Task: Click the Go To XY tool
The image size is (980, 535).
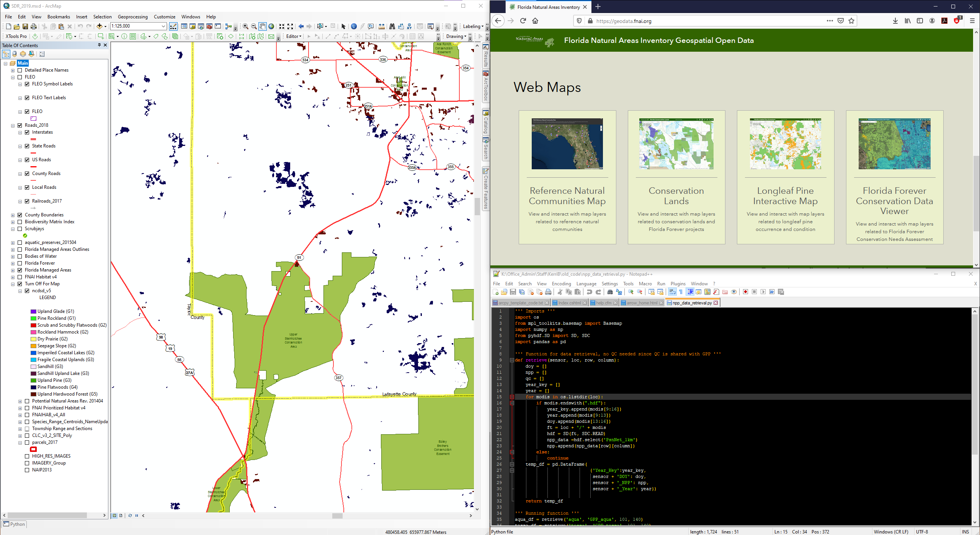Action: (x=409, y=26)
